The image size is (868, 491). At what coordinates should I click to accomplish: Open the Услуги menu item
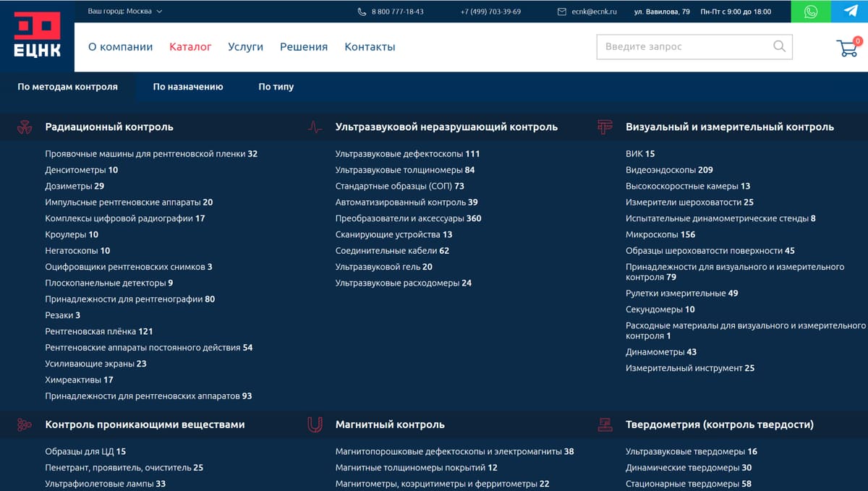[x=245, y=47]
